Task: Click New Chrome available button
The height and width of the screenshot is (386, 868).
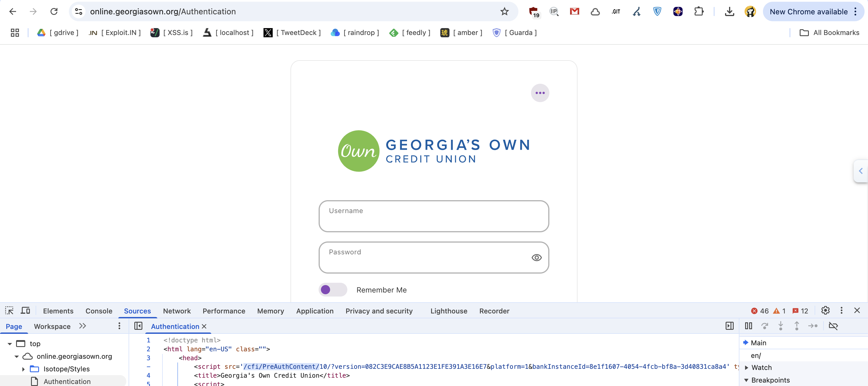Action: [x=808, y=11]
